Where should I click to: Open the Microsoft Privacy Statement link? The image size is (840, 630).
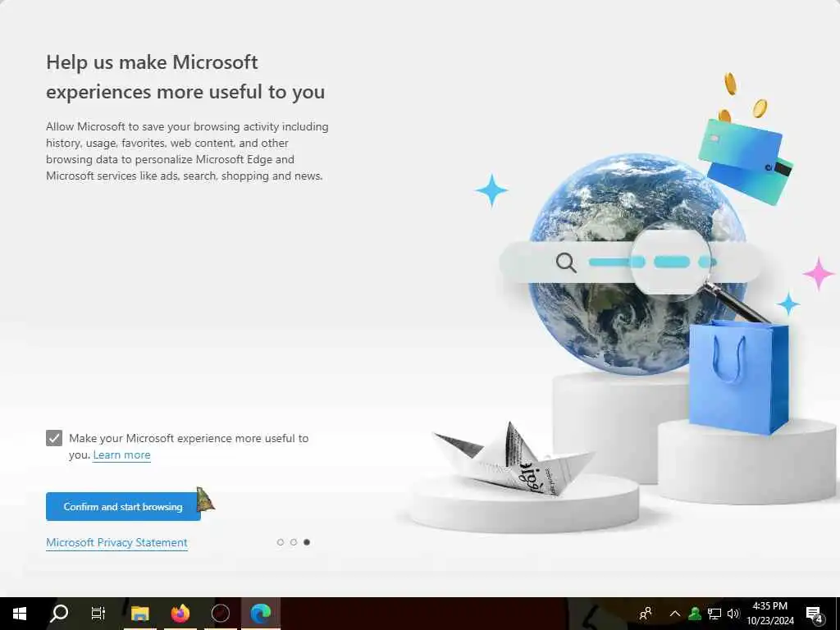click(116, 543)
